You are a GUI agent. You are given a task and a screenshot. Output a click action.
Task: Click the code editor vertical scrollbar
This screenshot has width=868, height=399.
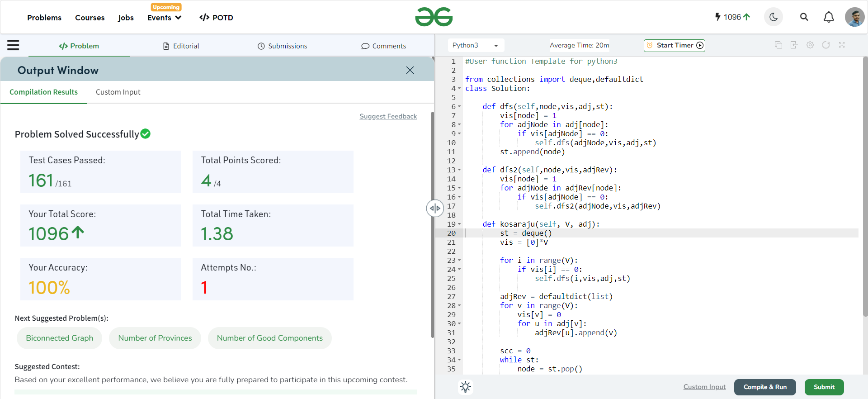click(865, 185)
